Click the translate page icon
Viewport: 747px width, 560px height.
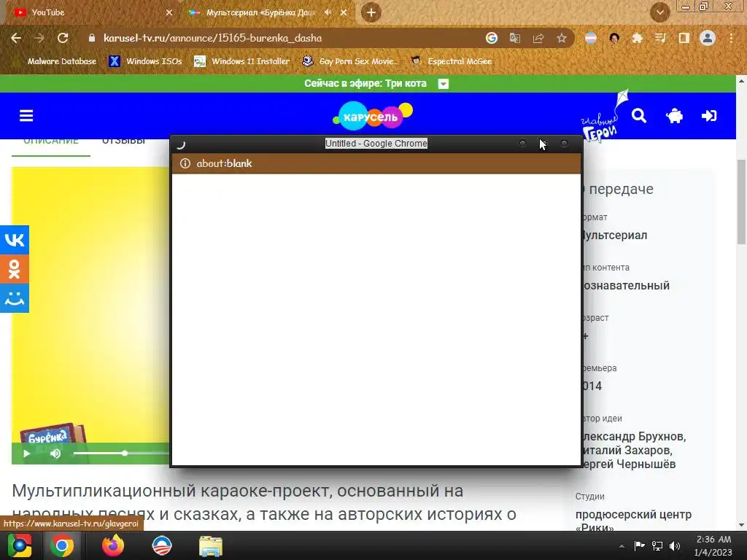[x=514, y=38]
